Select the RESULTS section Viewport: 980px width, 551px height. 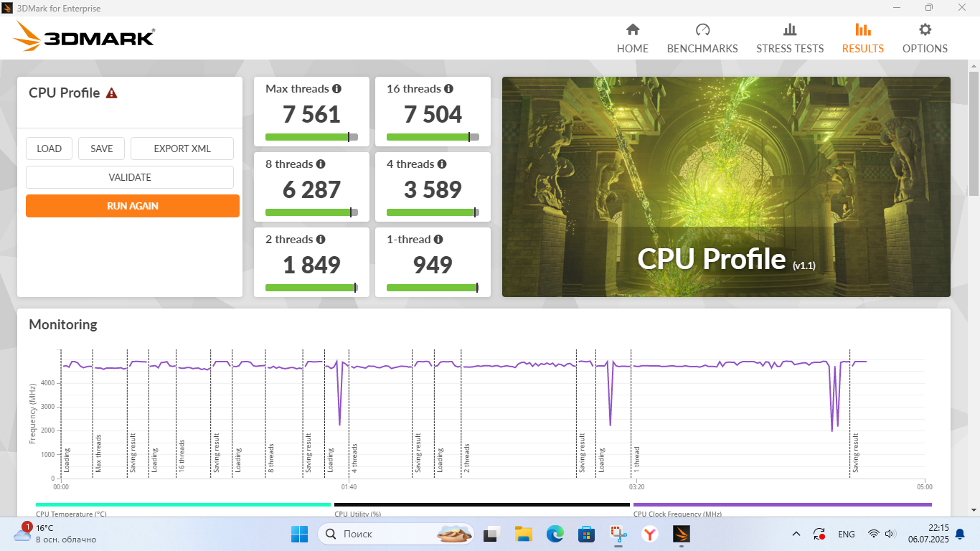pyautogui.click(x=863, y=39)
